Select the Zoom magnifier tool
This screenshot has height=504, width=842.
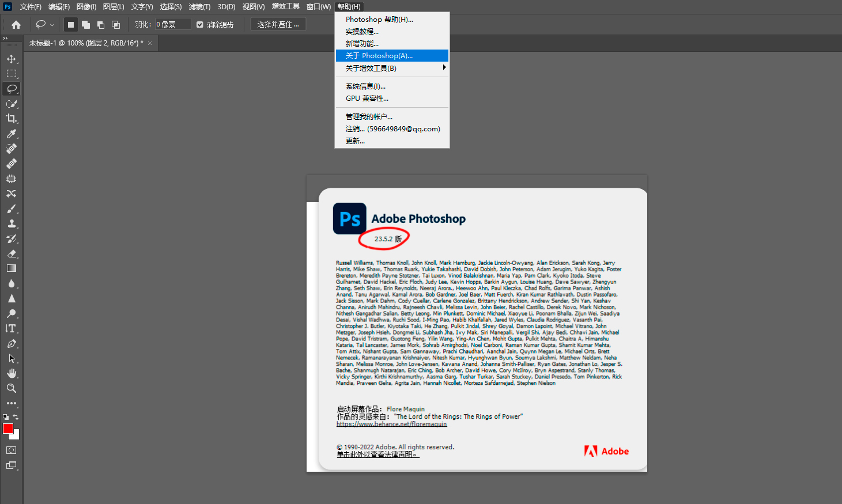point(11,388)
